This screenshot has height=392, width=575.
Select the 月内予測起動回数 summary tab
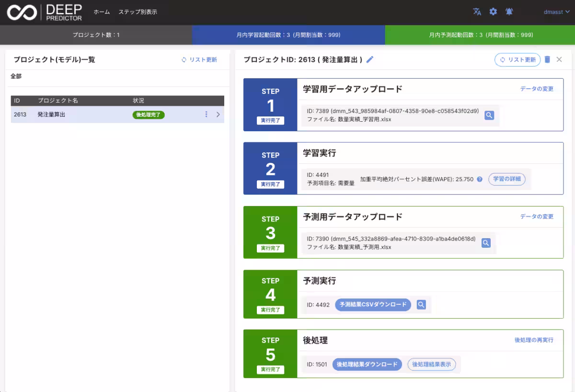[480, 35]
